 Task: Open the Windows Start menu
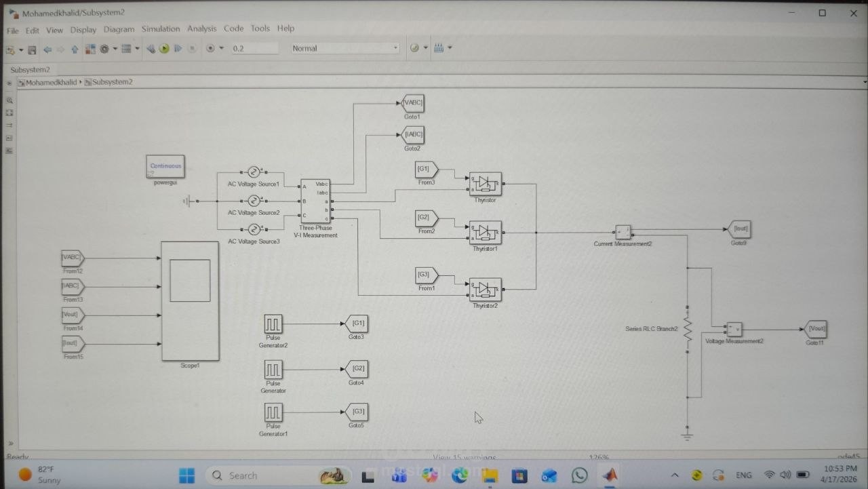coord(187,475)
